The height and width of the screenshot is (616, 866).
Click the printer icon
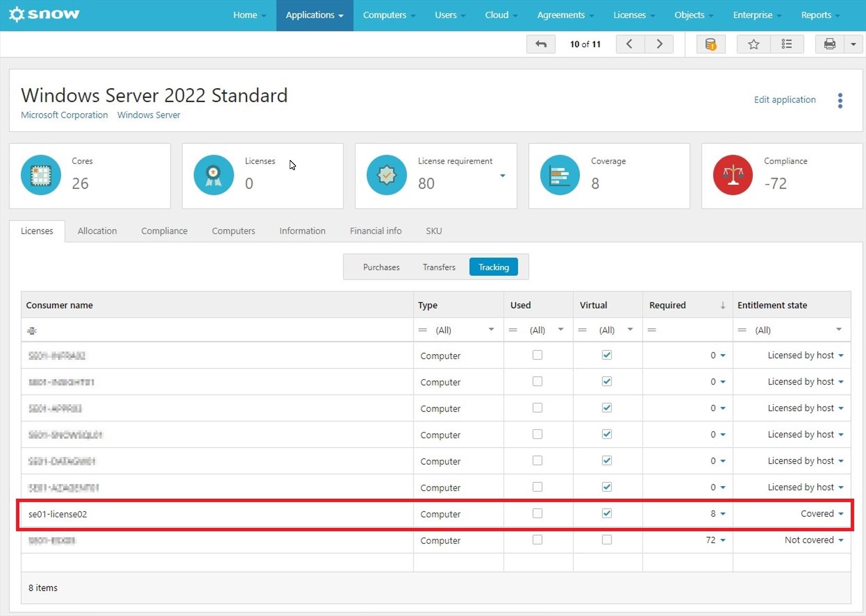click(829, 44)
